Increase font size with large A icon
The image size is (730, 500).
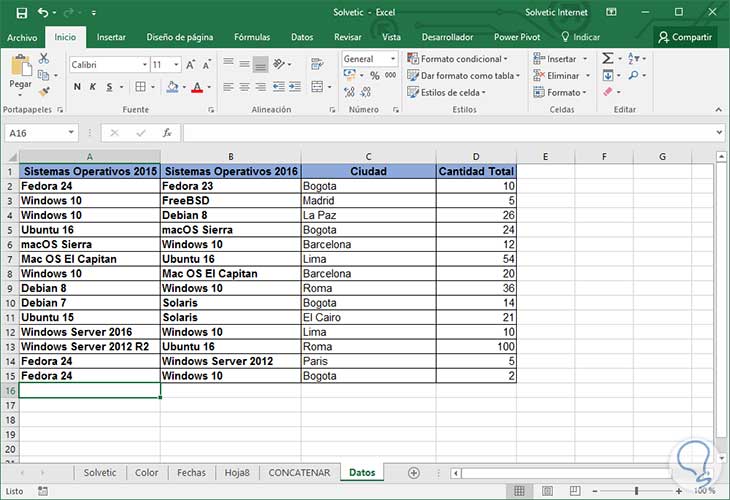click(x=190, y=65)
